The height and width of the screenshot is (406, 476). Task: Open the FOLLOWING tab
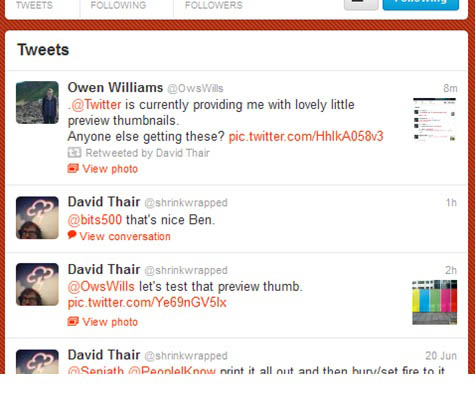118,5
